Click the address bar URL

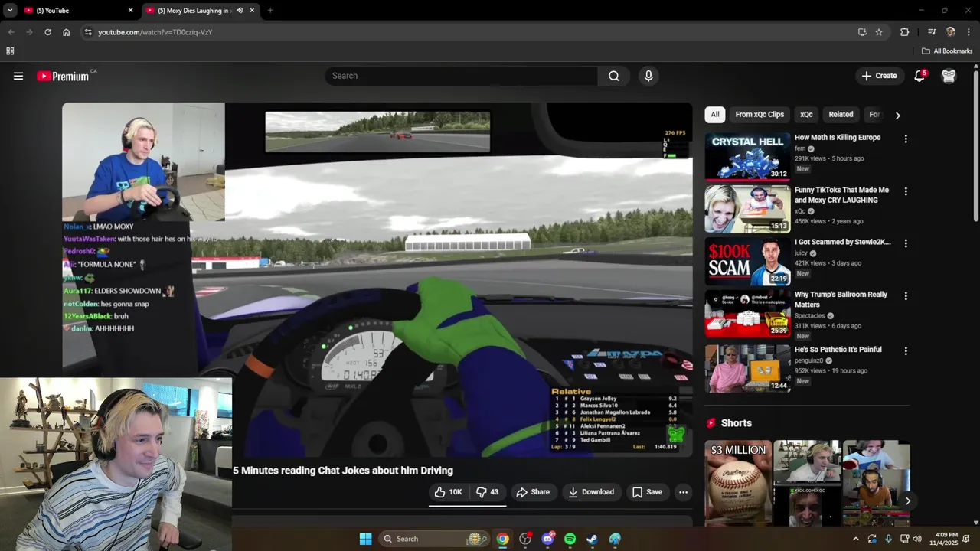[155, 32]
